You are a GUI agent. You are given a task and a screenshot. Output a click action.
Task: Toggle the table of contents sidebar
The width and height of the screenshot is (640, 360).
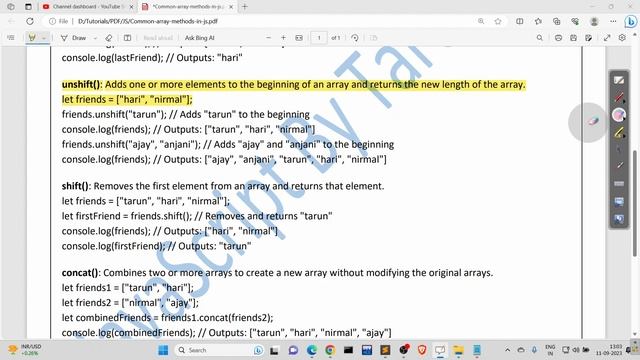pos(11,38)
